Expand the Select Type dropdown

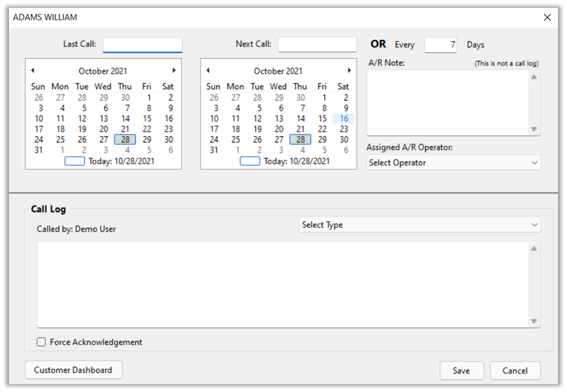(x=419, y=225)
